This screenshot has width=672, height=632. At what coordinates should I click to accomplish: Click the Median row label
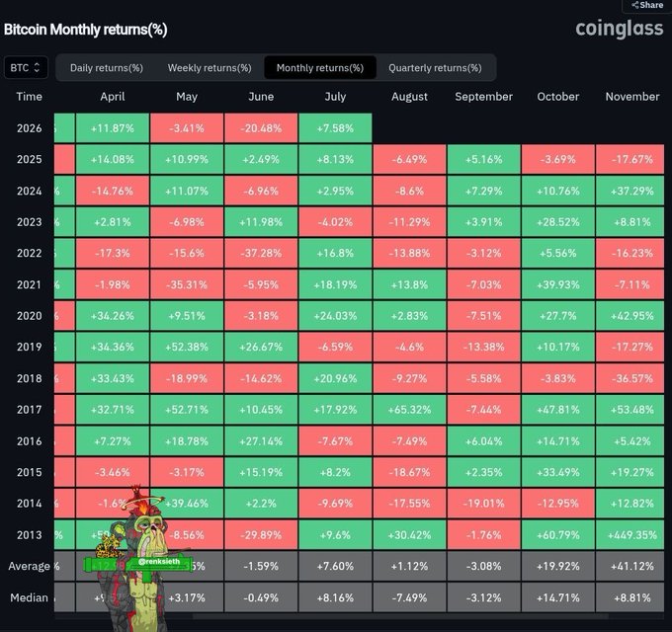(29, 597)
